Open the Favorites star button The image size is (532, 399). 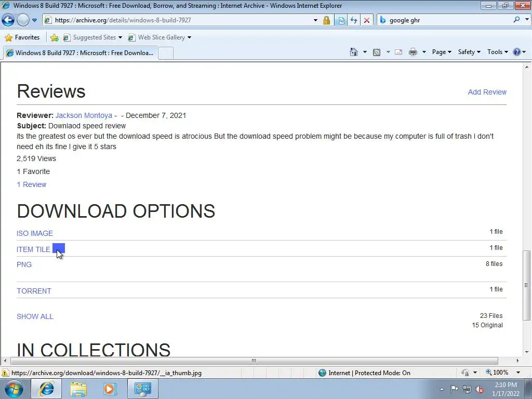click(23, 37)
